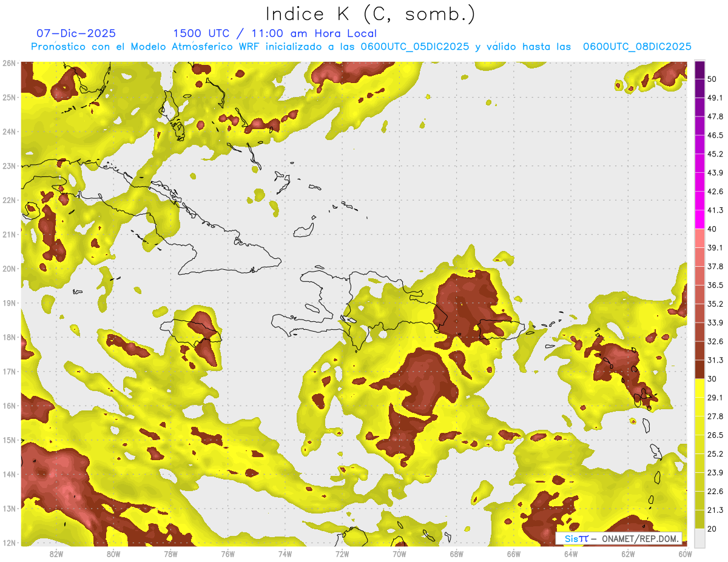728x562 pixels.
Task: Click the '12N' latitude label
Action: (9, 543)
